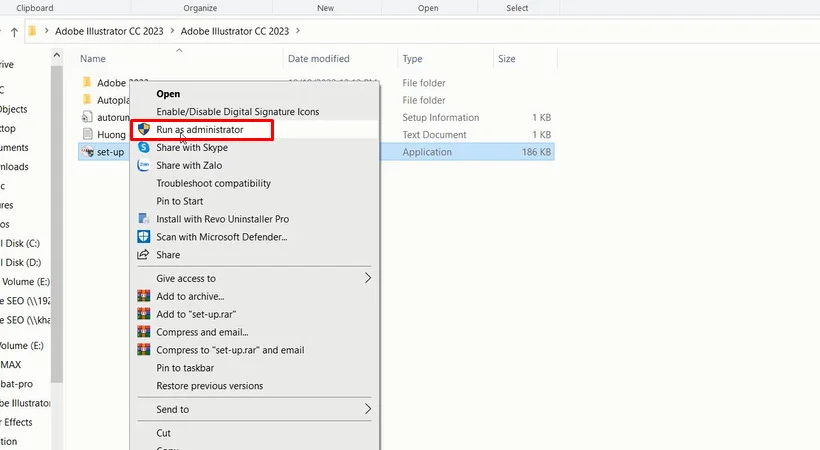Click the navigation pane scroll up arrow
Viewport: 820px width, 450px height.
[56, 55]
